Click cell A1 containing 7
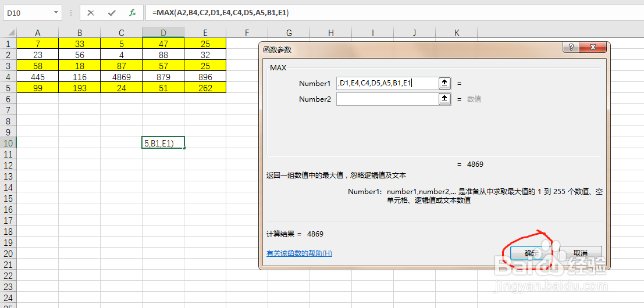644x308 pixels. (x=38, y=44)
